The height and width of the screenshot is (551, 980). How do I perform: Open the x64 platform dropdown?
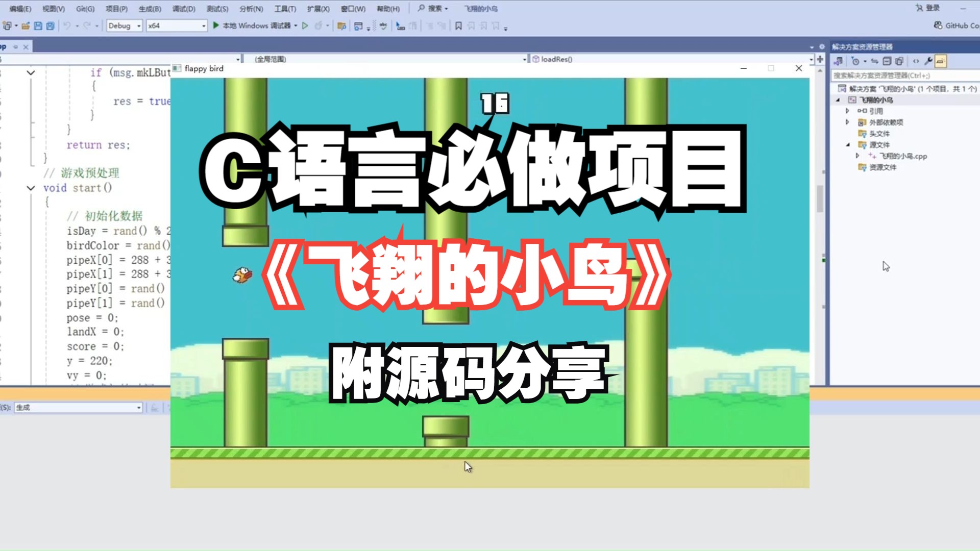pos(177,26)
